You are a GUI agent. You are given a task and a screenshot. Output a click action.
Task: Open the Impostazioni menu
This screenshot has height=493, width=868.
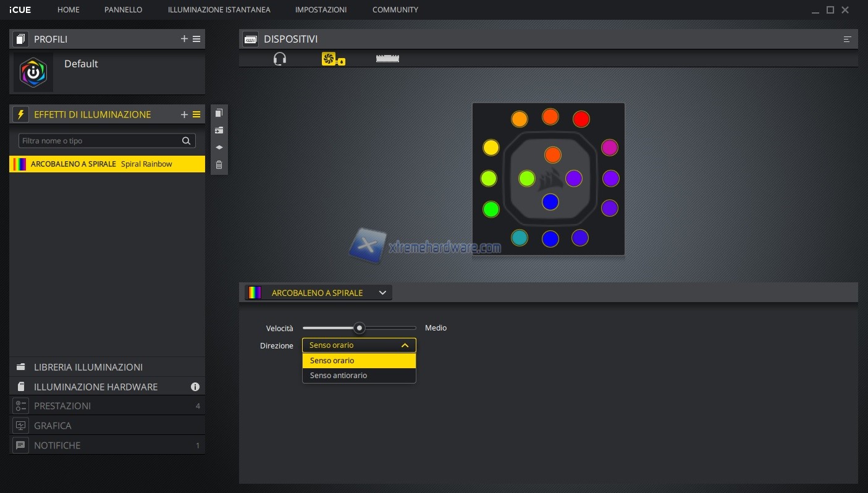321,10
